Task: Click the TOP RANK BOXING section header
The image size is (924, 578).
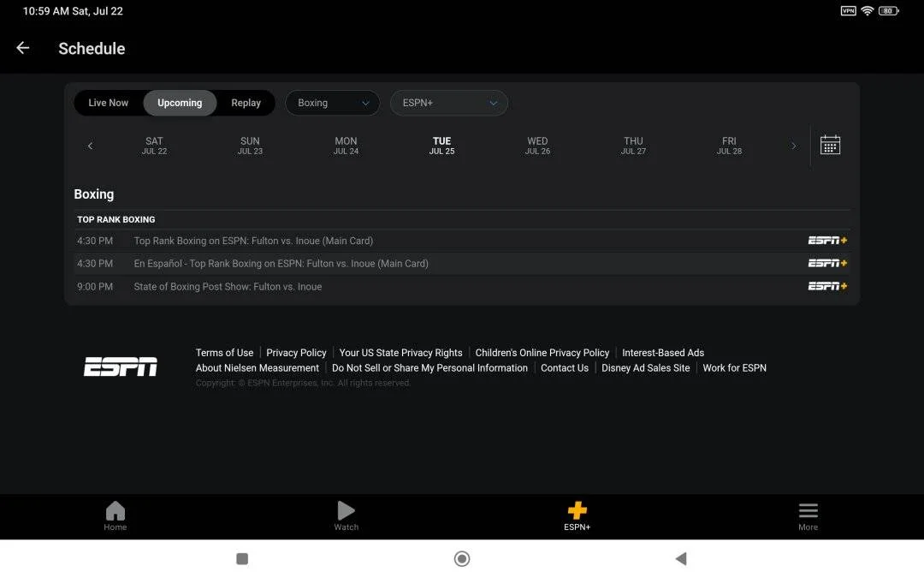Action: click(x=116, y=219)
